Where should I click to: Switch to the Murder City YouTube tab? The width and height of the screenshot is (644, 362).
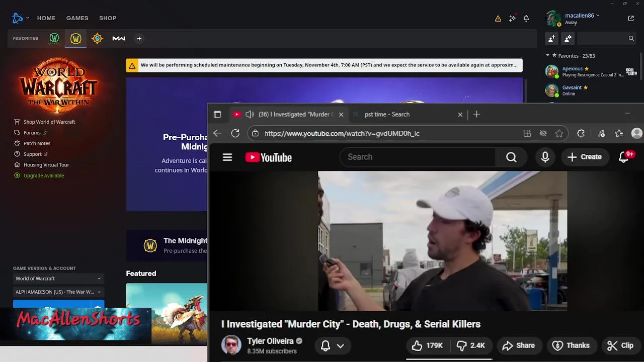(288, 114)
